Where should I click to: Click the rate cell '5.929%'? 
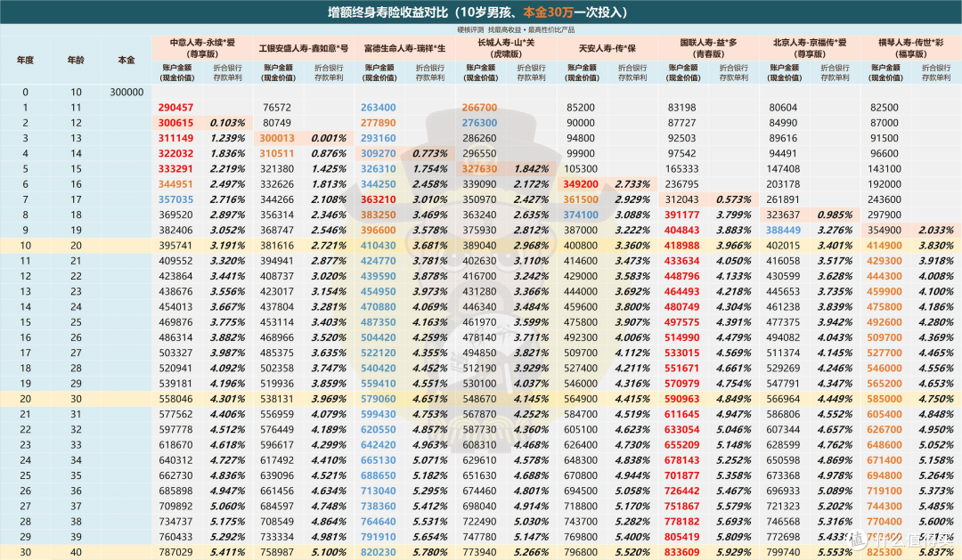[734, 552]
